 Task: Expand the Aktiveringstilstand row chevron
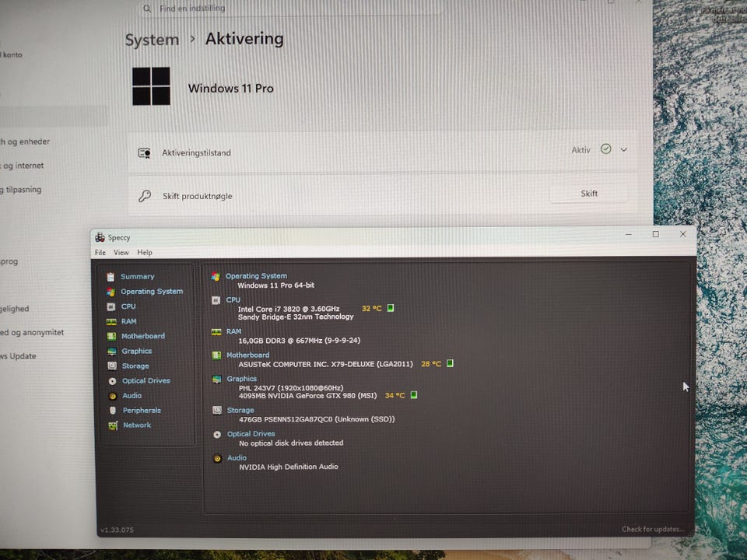pos(623,149)
